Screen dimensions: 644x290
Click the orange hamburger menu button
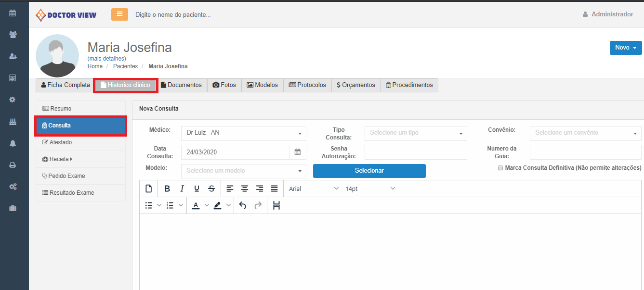(119, 14)
